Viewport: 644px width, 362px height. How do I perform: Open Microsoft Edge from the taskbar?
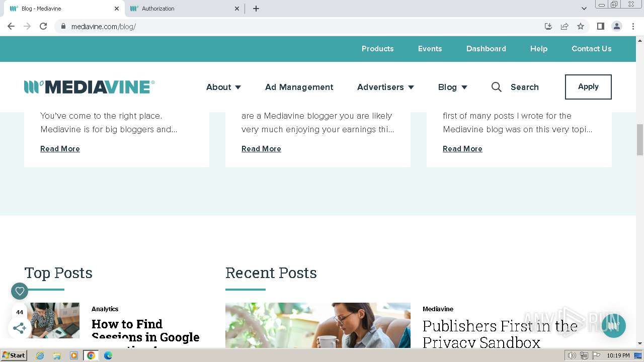click(x=108, y=355)
